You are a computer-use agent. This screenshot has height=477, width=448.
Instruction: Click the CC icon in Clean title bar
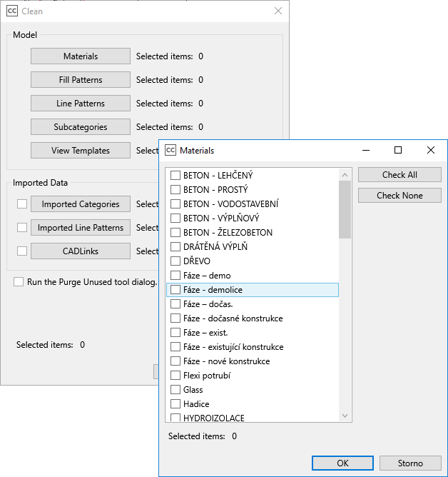pos(12,11)
